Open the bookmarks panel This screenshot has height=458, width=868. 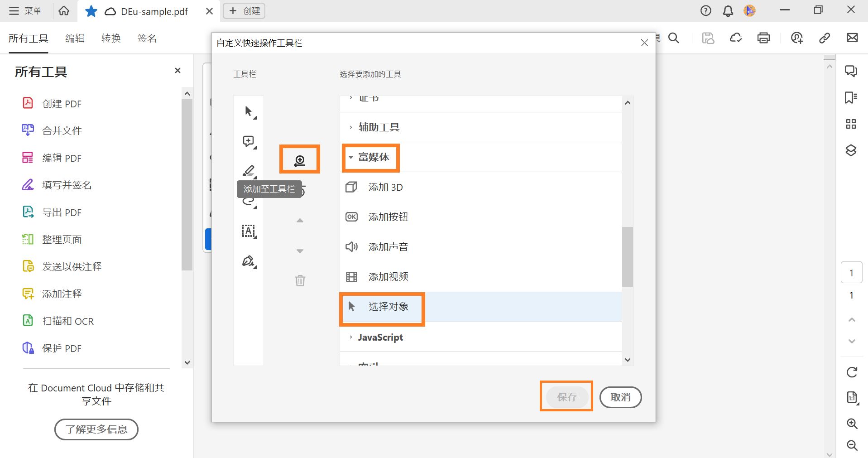tap(852, 97)
